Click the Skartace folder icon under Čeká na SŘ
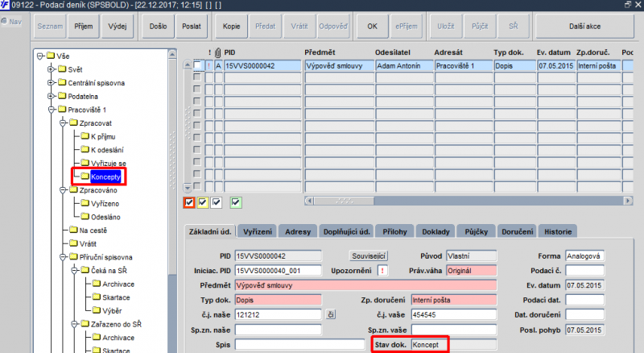 pos(97,297)
